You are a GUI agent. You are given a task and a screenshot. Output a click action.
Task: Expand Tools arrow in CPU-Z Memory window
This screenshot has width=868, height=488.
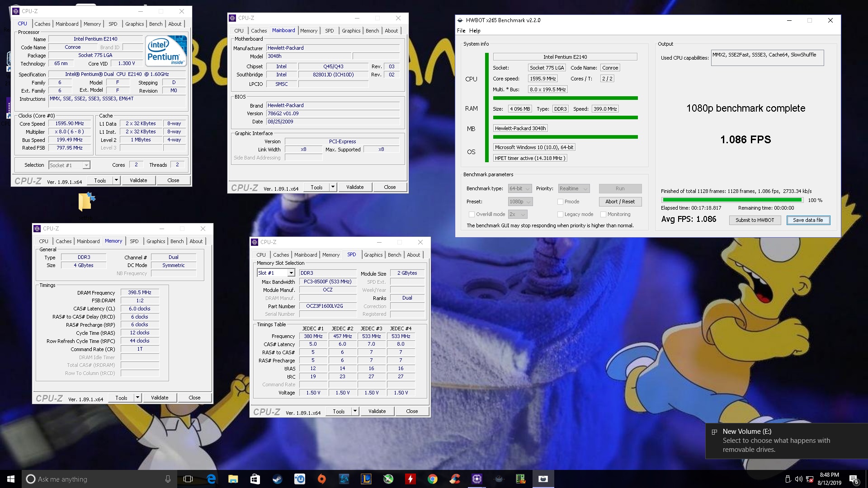click(137, 398)
